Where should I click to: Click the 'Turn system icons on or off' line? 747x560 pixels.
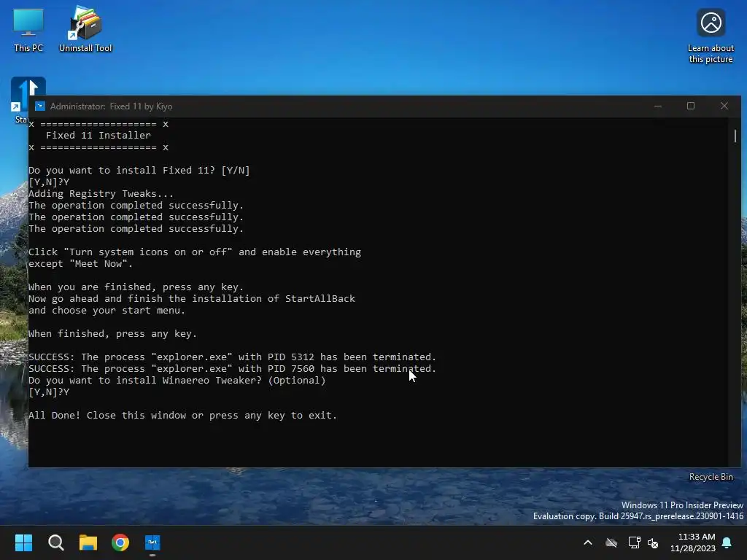click(x=195, y=252)
